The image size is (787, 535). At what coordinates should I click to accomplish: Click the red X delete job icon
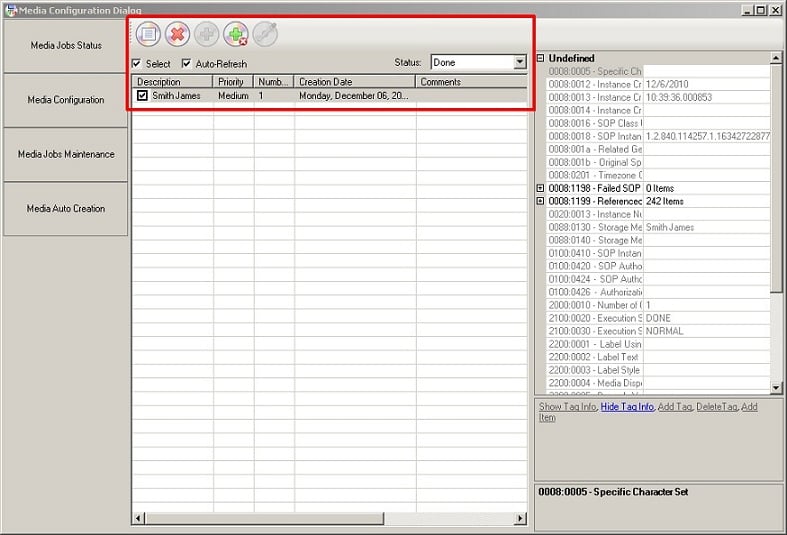pos(177,34)
